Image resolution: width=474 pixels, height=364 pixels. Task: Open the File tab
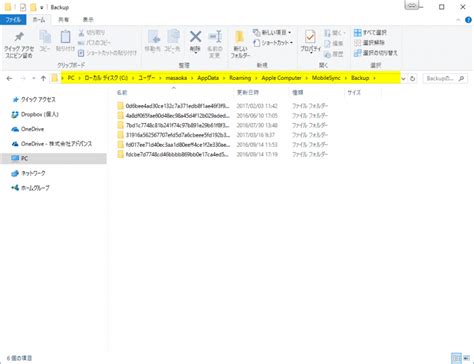(13, 20)
